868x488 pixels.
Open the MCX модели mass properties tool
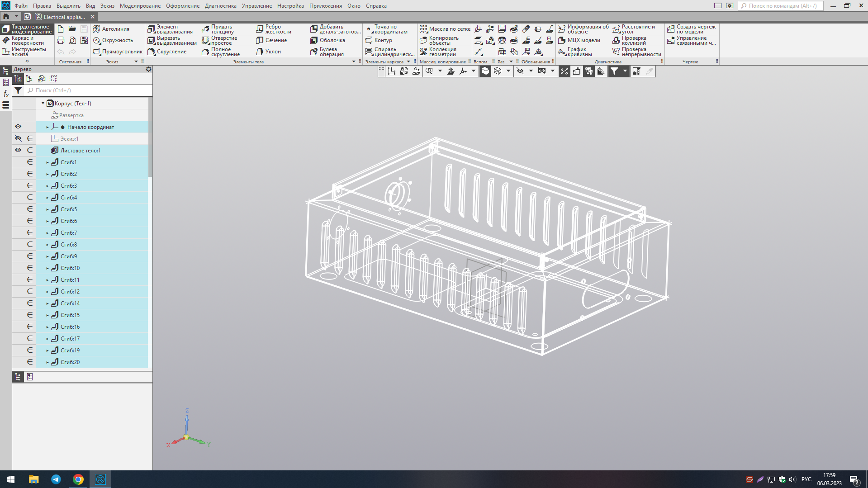pos(579,40)
